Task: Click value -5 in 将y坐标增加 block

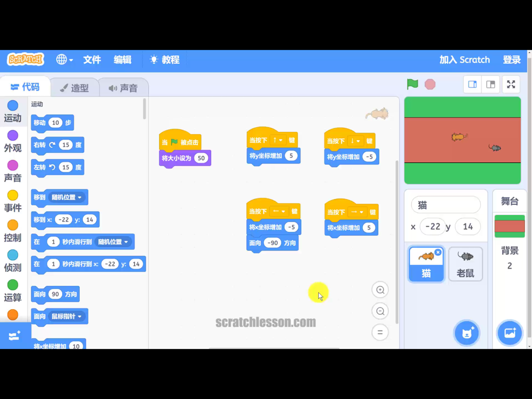Action: tap(369, 157)
